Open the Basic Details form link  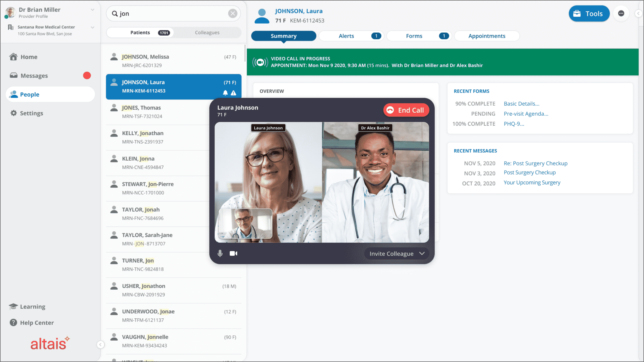(x=522, y=104)
